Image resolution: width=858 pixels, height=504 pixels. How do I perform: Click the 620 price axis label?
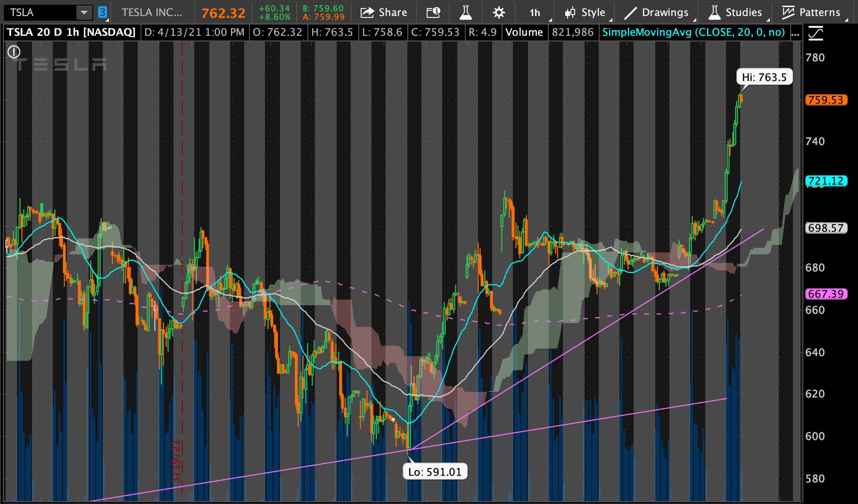point(815,394)
